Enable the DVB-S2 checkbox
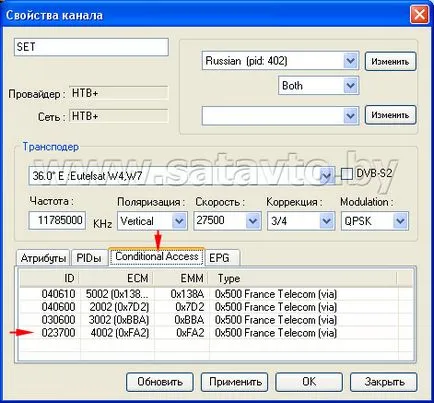Image resolution: width=434 pixels, height=403 pixels. coord(346,174)
